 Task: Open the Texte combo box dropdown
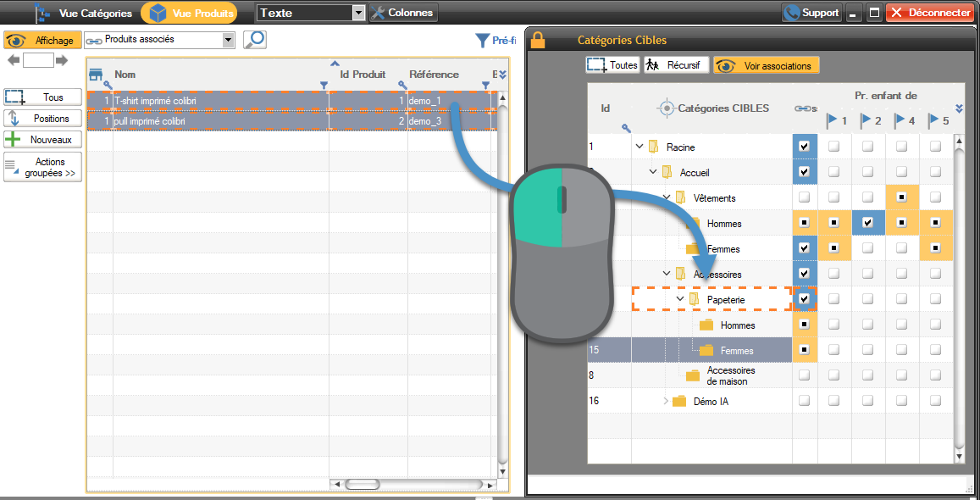pos(358,13)
